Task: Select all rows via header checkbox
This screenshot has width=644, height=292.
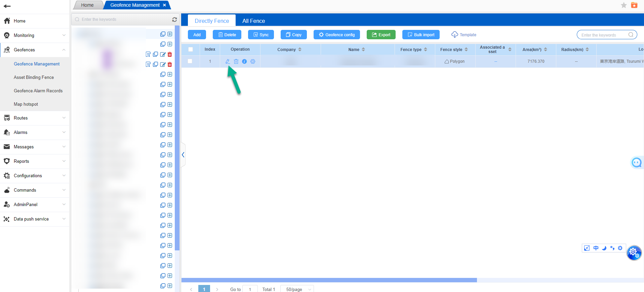Action: [x=191, y=49]
